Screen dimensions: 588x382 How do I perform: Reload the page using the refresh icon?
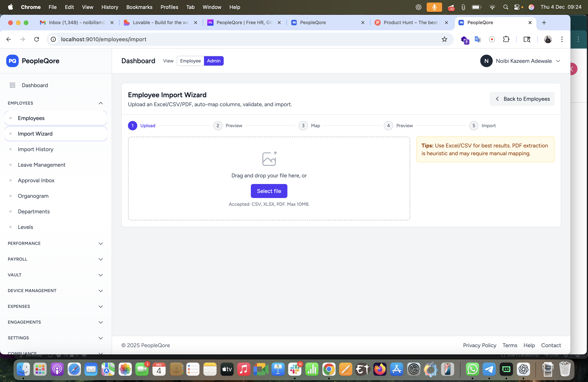click(37, 39)
